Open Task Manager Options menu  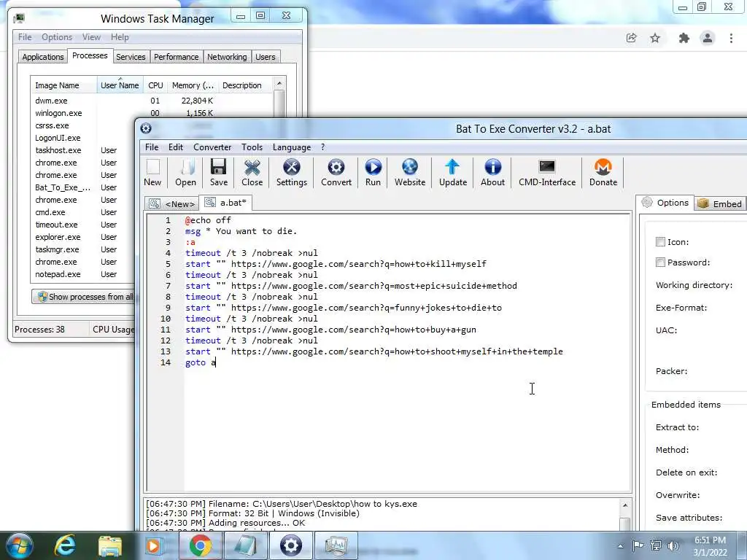(57, 37)
